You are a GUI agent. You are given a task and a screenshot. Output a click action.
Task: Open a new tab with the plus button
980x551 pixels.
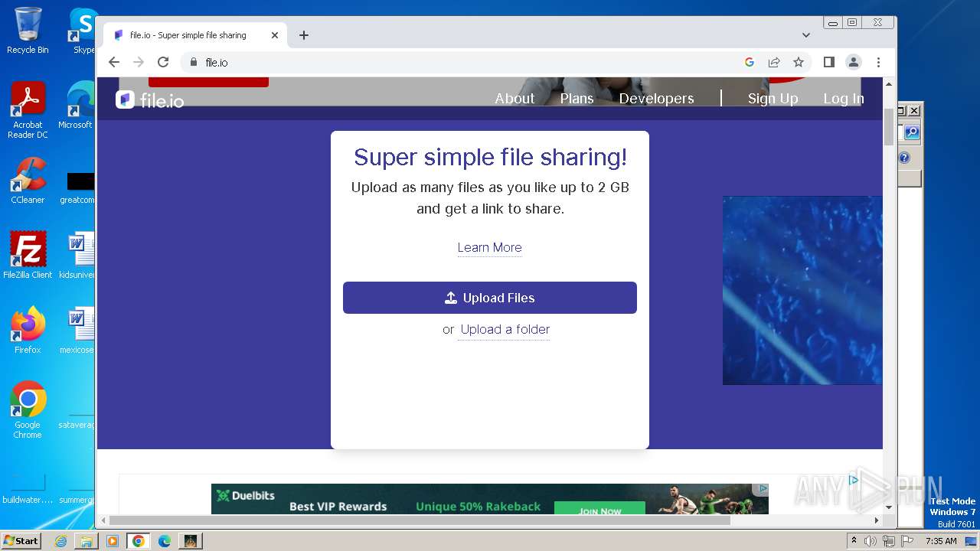tap(304, 35)
